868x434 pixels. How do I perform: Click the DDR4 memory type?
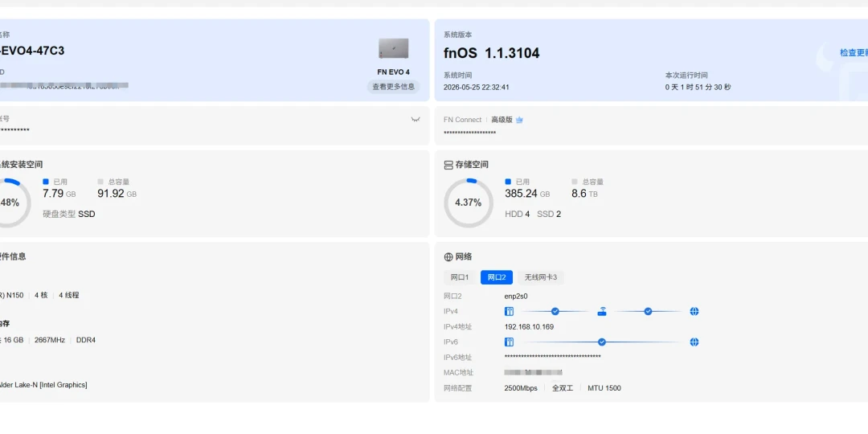point(86,340)
